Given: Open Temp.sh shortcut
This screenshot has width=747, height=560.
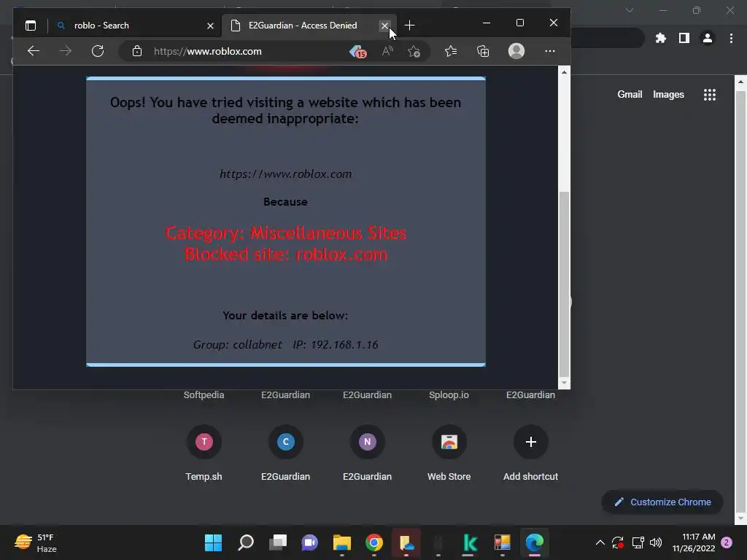Looking at the screenshot, I should 204,453.
